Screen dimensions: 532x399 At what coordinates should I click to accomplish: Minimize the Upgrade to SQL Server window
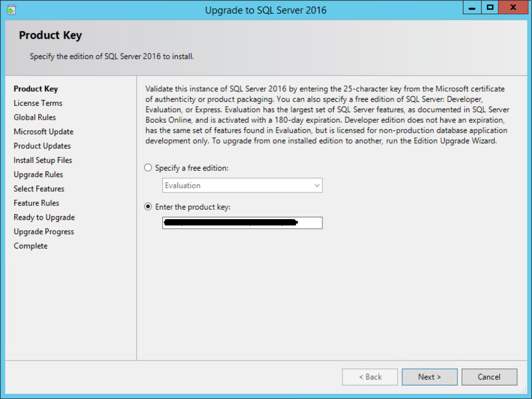[472, 7]
